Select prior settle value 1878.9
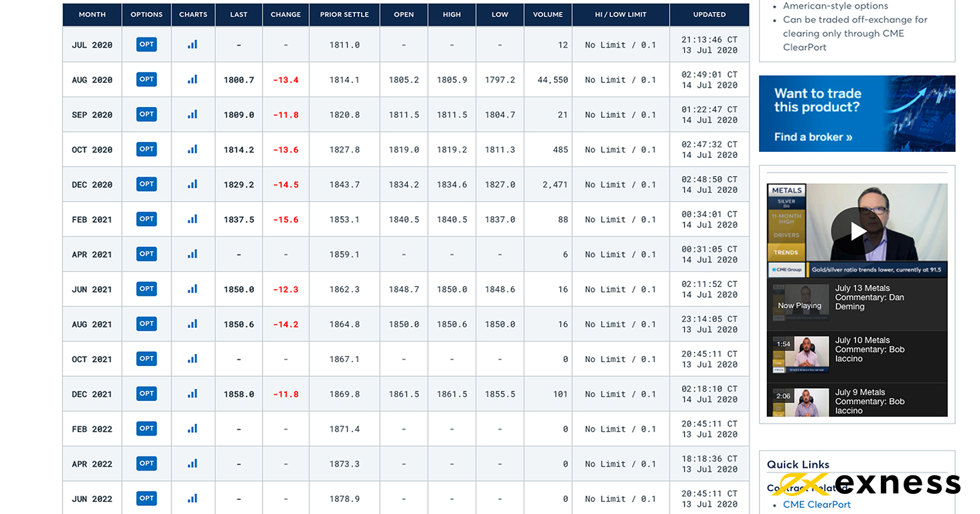This screenshot has height=514, width=980. (344, 499)
